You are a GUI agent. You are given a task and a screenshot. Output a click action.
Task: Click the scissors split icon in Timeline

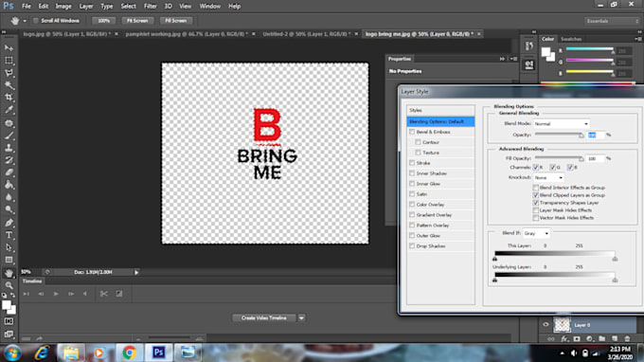[x=104, y=294]
